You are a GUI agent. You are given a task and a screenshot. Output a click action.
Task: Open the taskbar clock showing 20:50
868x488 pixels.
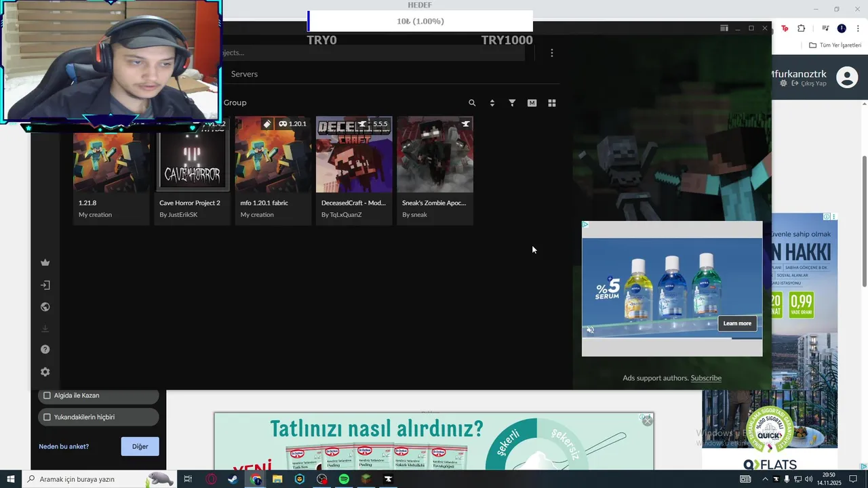[x=829, y=479]
